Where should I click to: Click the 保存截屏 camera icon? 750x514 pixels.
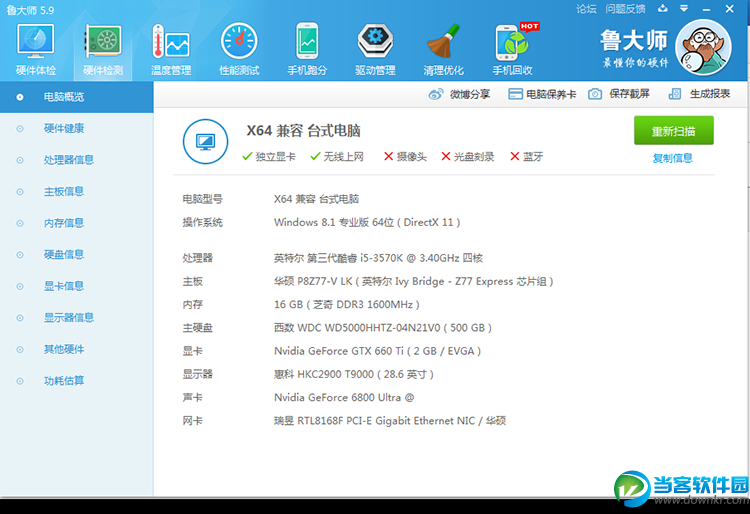click(595, 94)
